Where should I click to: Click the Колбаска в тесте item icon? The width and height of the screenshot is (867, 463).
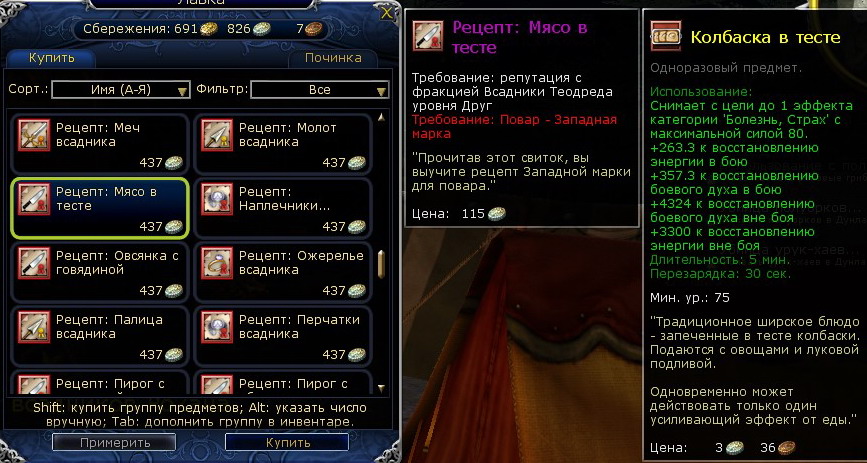point(666,36)
